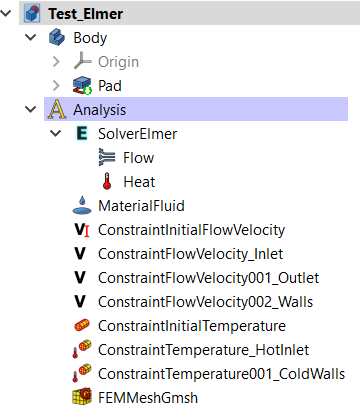This screenshot has width=360, height=413.
Task: Click the Pad feature icon
Action: (x=82, y=86)
